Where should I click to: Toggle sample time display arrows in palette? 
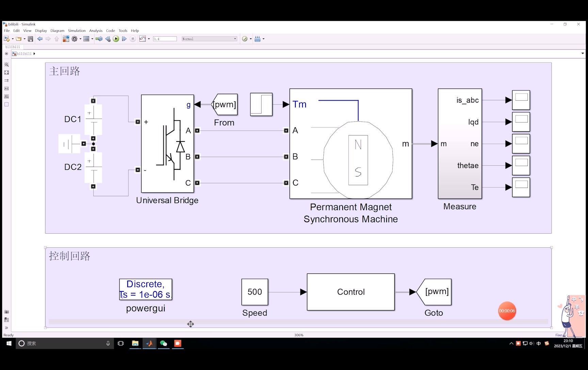6,81
